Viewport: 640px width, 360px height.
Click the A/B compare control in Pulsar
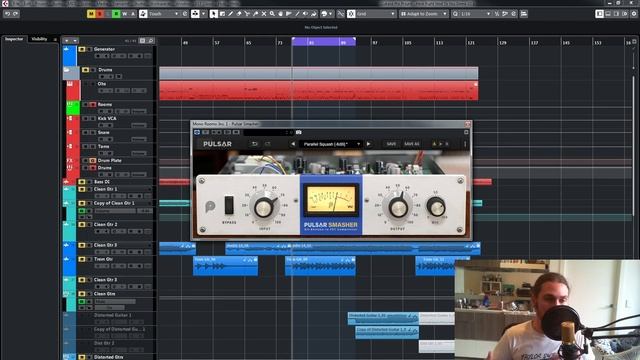[440, 144]
